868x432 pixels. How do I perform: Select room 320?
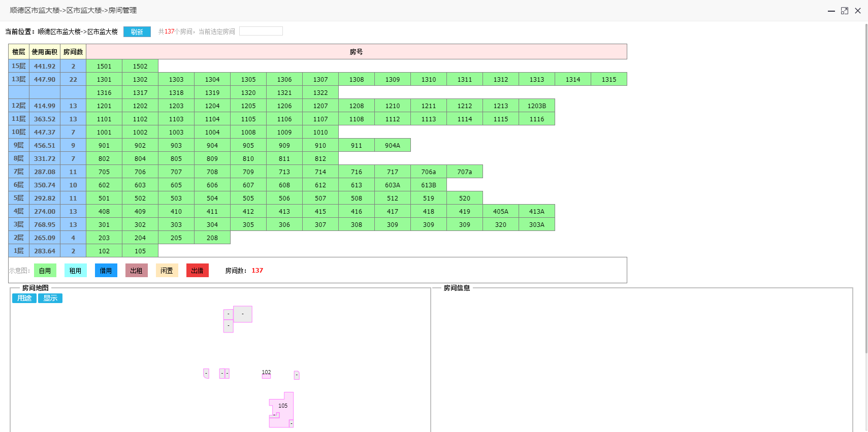pos(501,224)
